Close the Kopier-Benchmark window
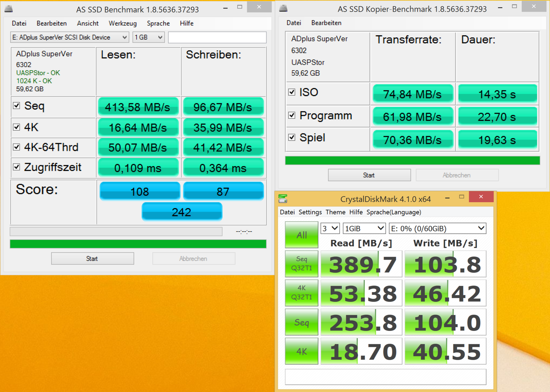550x392 pixels. coord(534,7)
